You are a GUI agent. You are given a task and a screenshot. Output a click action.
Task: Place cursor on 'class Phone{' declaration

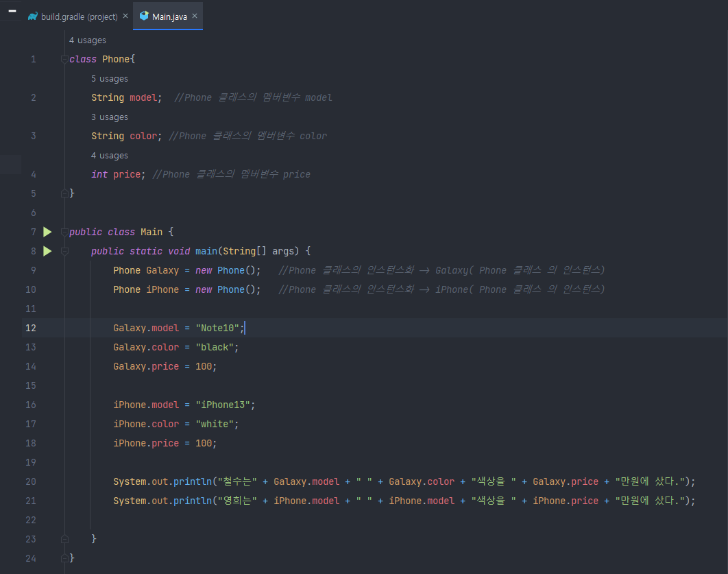tap(102, 60)
